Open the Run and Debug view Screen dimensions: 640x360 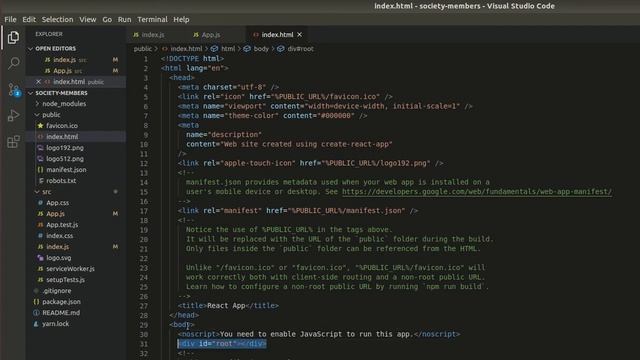tap(13, 116)
